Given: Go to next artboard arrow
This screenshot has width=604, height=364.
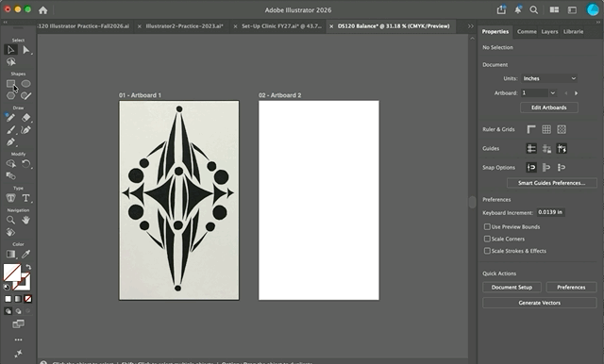Looking at the screenshot, I should coord(577,92).
